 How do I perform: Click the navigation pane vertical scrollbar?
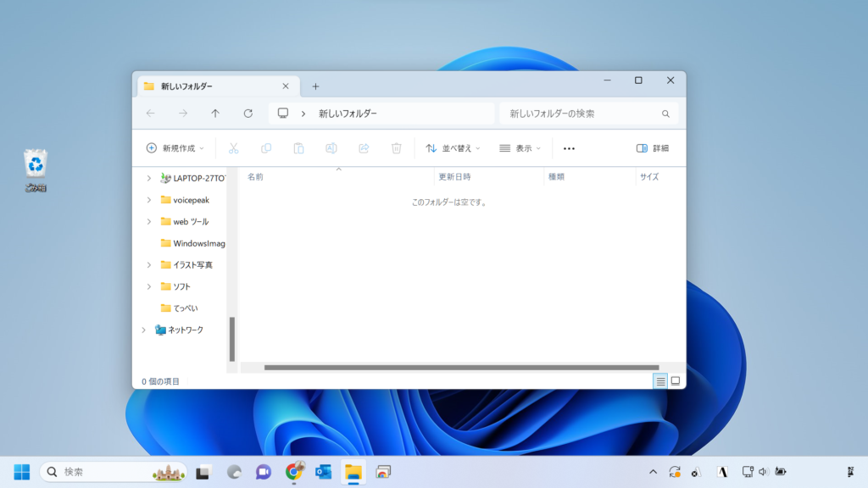(x=232, y=339)
